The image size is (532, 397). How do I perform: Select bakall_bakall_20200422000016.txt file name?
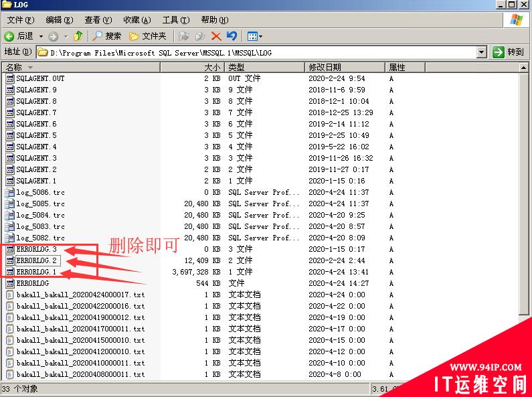click(80, 306)
